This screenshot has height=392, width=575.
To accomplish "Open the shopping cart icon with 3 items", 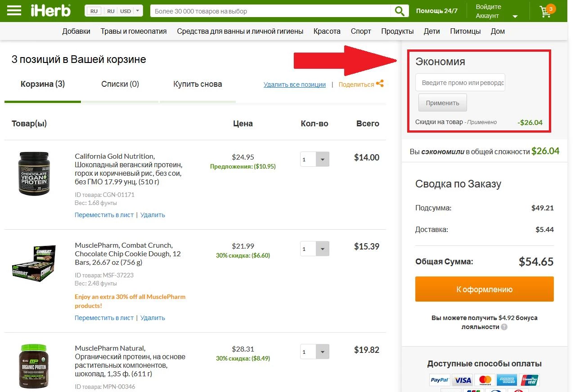I will 547,11.
